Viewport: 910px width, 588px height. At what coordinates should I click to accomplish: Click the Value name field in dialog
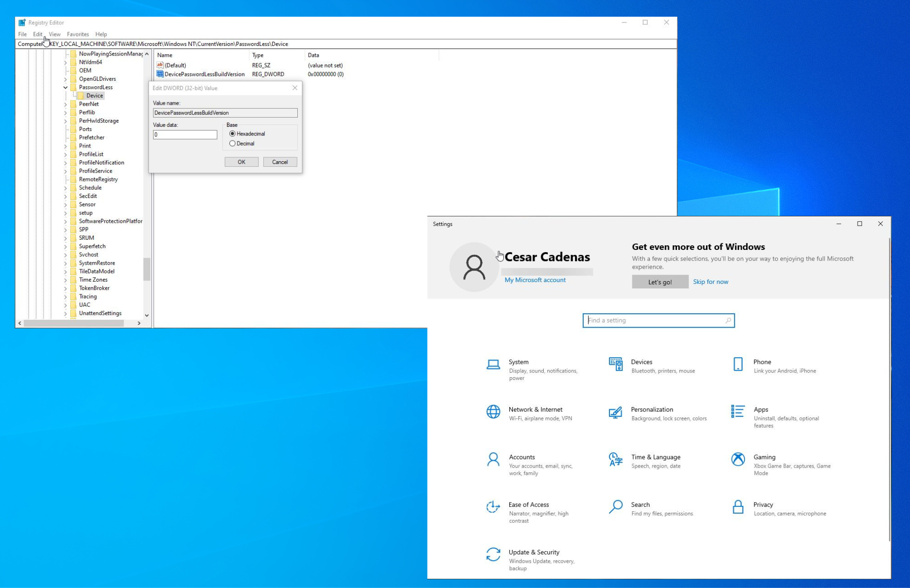tap(225, 113)
